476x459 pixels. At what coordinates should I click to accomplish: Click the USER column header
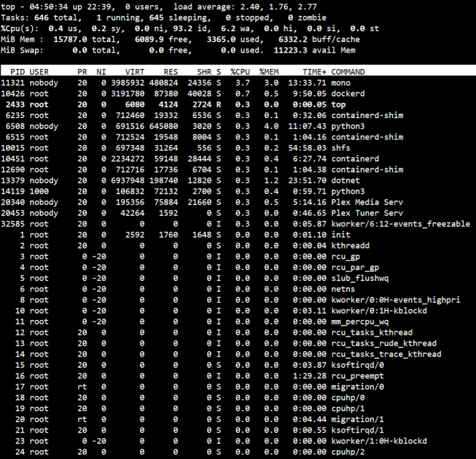(39, 72)
